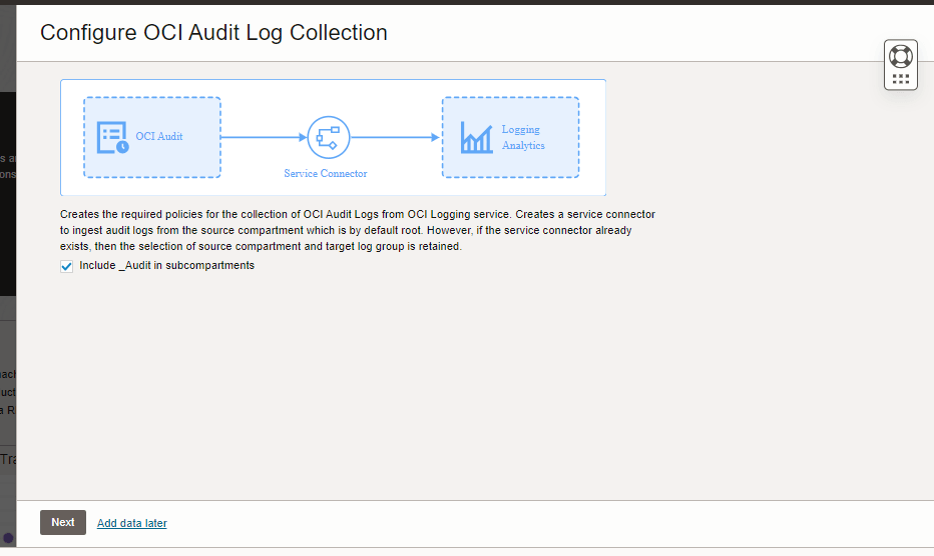Click the Service Connector label text

coord(325,173)
